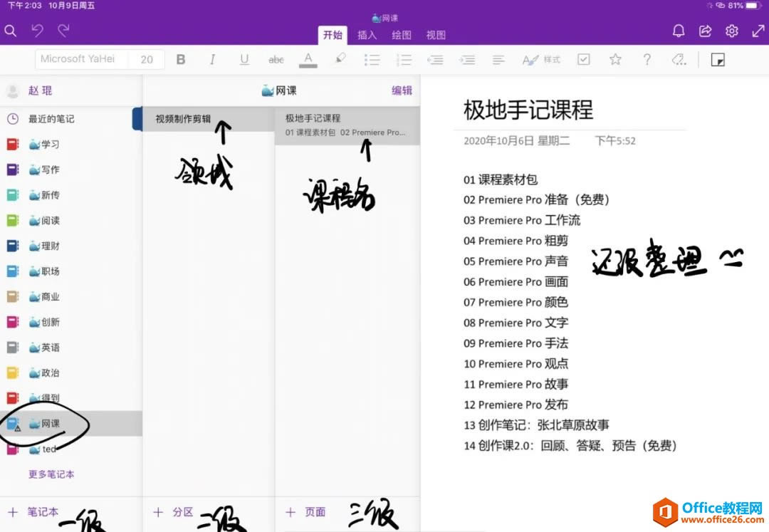Switch to the 绘图 ribbon tab
The width and height of the screenshot is (769, 532).
(402, 34)
